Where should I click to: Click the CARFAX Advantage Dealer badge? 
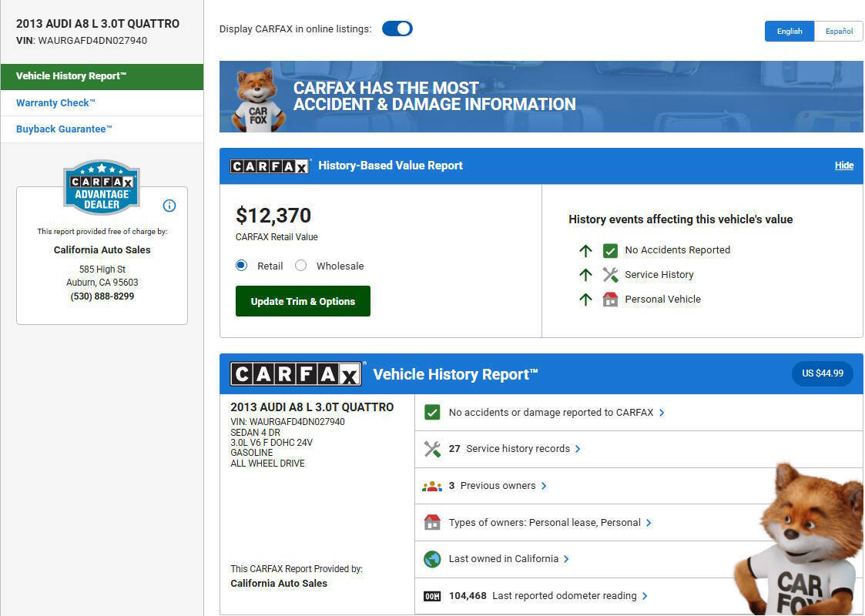coord(102,188)
